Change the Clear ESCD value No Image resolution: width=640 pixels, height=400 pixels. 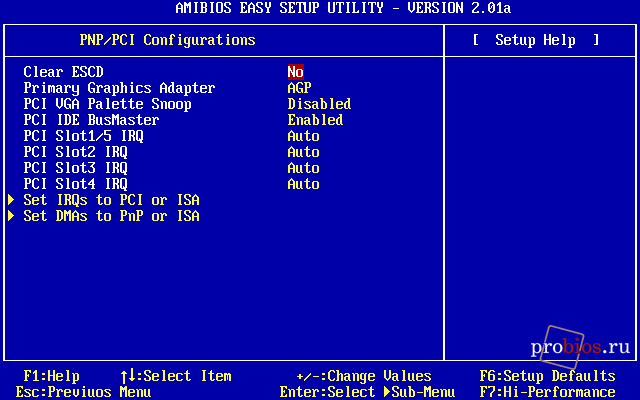tap(296, 72)
